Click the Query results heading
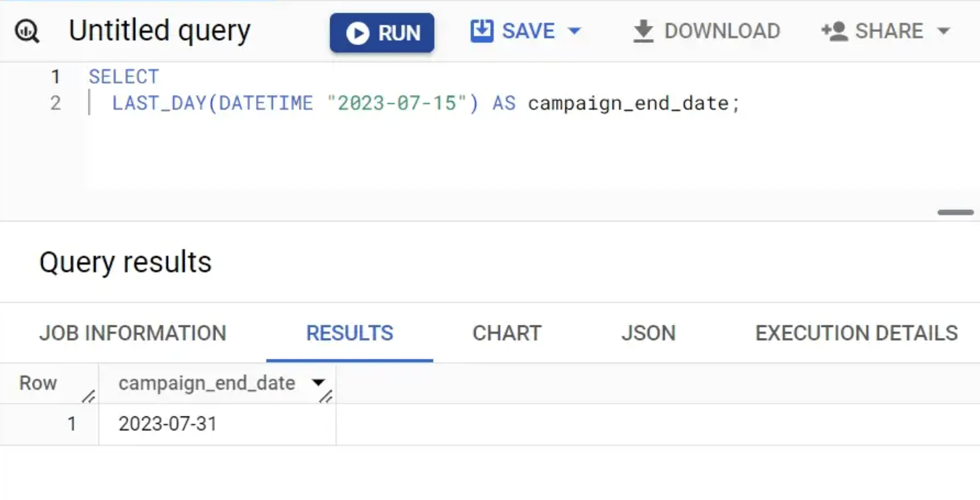The image size is (980, 500). 125,262
